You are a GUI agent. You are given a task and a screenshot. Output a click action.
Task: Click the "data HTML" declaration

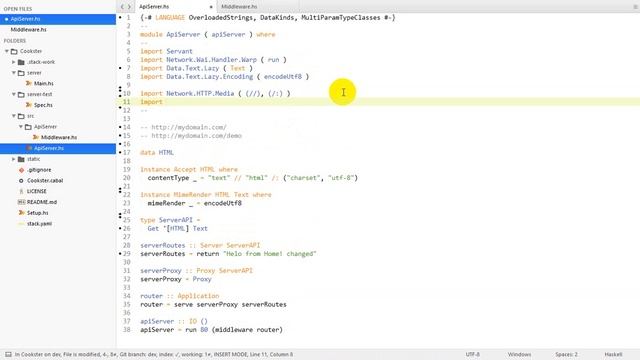157,153
